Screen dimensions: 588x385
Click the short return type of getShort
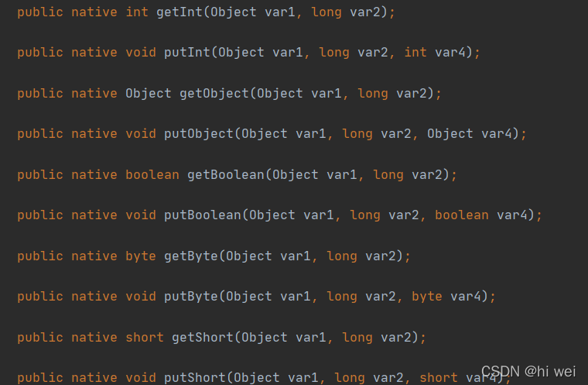click(145, 337)
